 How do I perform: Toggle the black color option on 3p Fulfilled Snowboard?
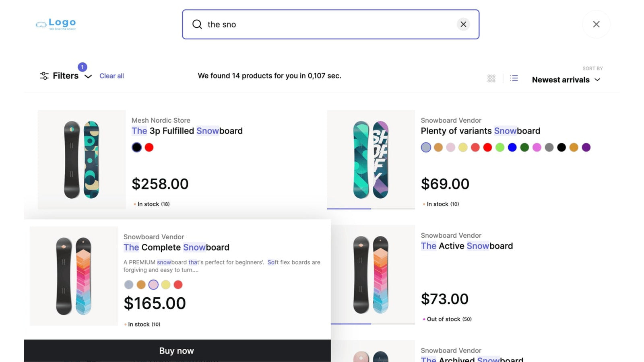click(x=136, y=147)
